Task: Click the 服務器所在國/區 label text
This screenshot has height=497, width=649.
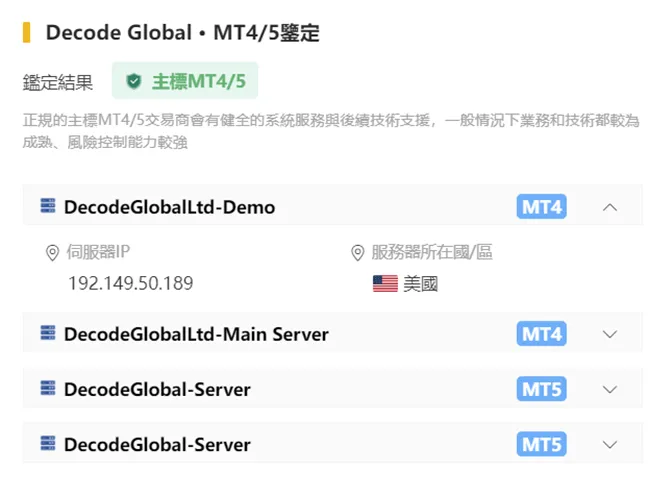Action: pos(432,252)
